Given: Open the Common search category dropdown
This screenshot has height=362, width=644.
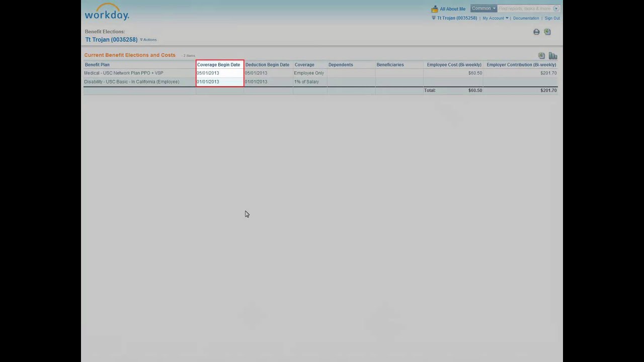Looking at the screenshot, I should 484,9.
